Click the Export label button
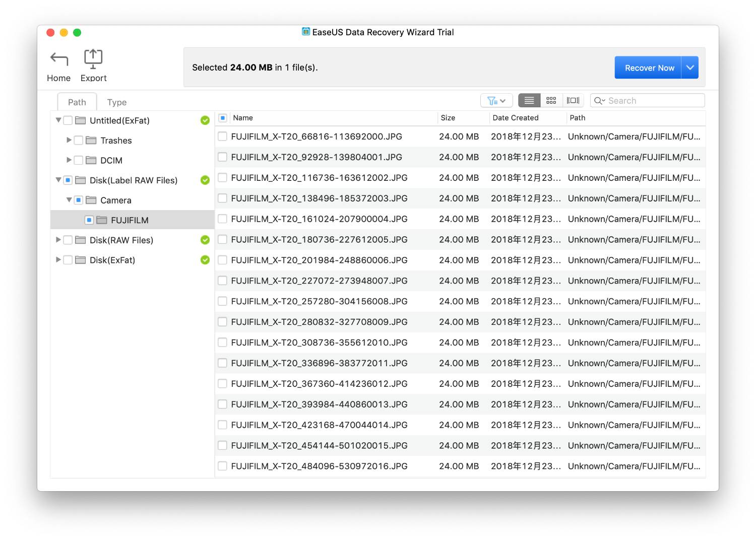 [94, 78]
